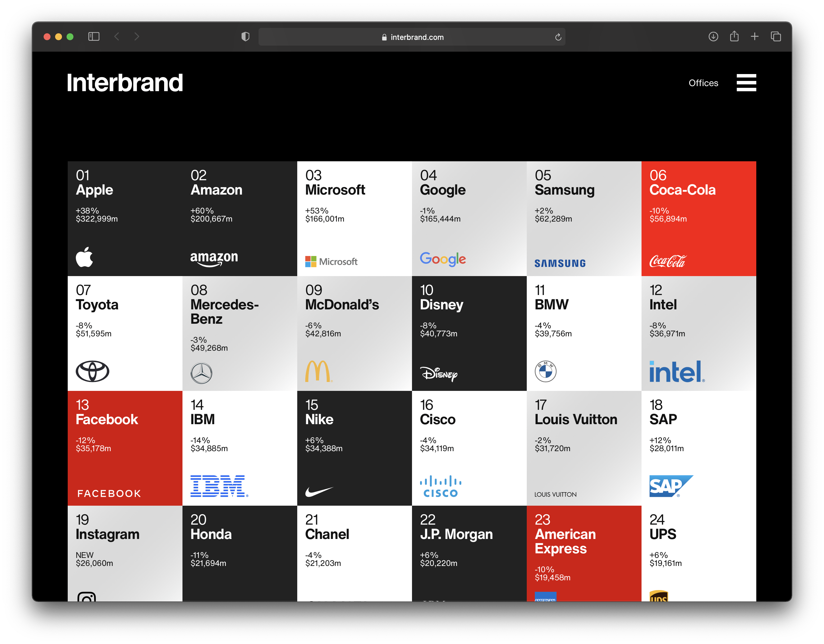Open the Microsoft brand heading
824x644 pixels.
pos(335,190)
